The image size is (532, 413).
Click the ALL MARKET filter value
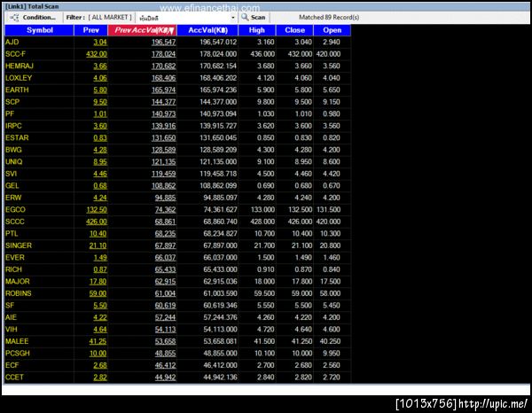pos(110,18)
